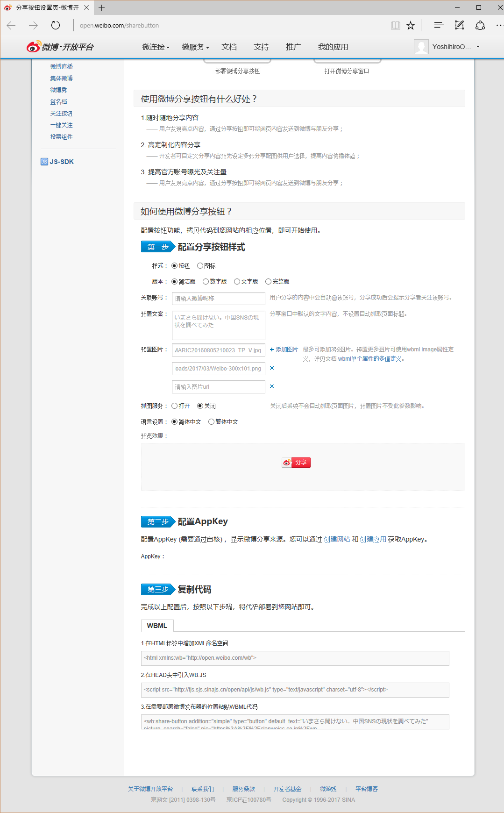Click the browser address bar
The height and width of the screenshot is (813, 504).
231,25
